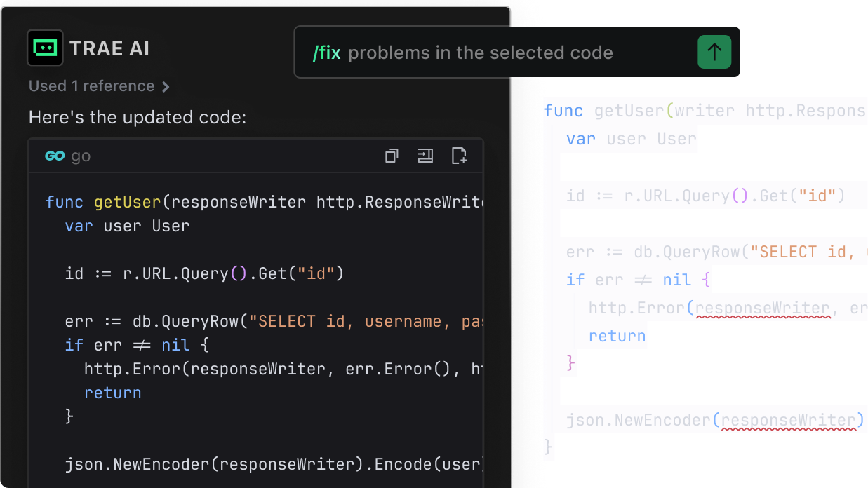Click the "Here's the updated code:" text

pos(138,117)
